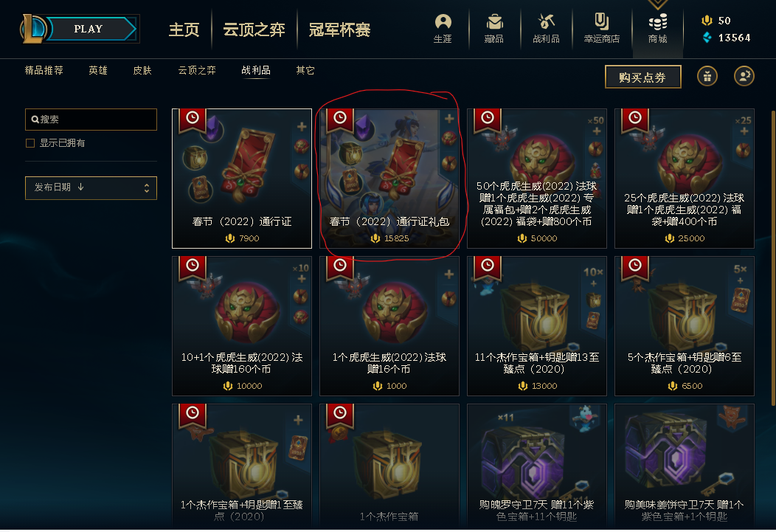776x532 pixels.
Task: Select the 春节（2022）通行证礼包 item card
Action: [x=389, y=178]
